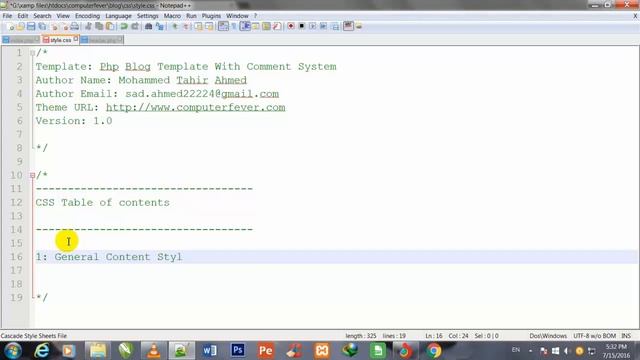Open the Language menu
The height and width of the screenshot is (360, 640).
(118, 16)
